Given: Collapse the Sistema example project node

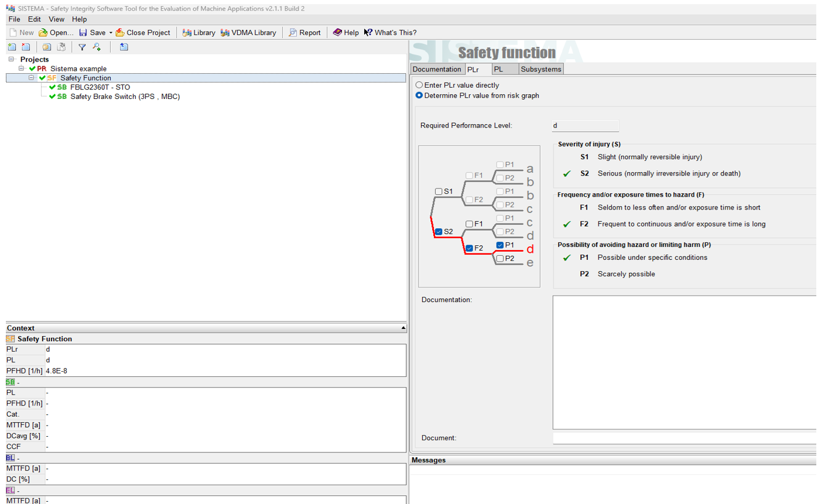Looking at the screenshot, I should pyautogui.click(x=22, y=68).
